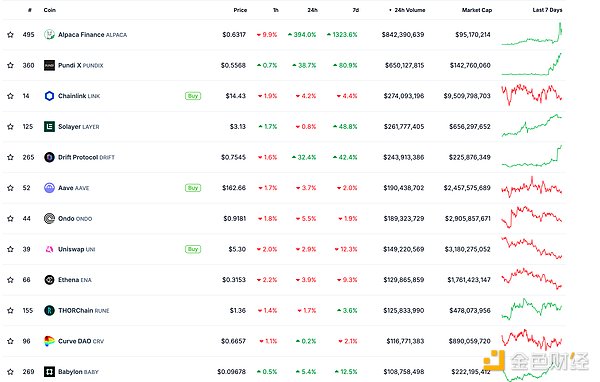Click the Curve DAO rainbow logo

point(49,341)
